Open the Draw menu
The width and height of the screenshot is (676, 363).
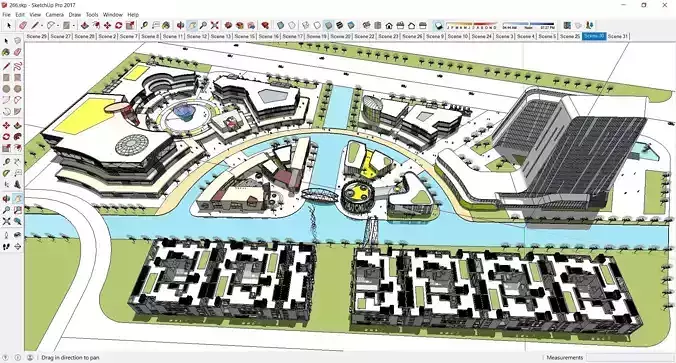75,15
